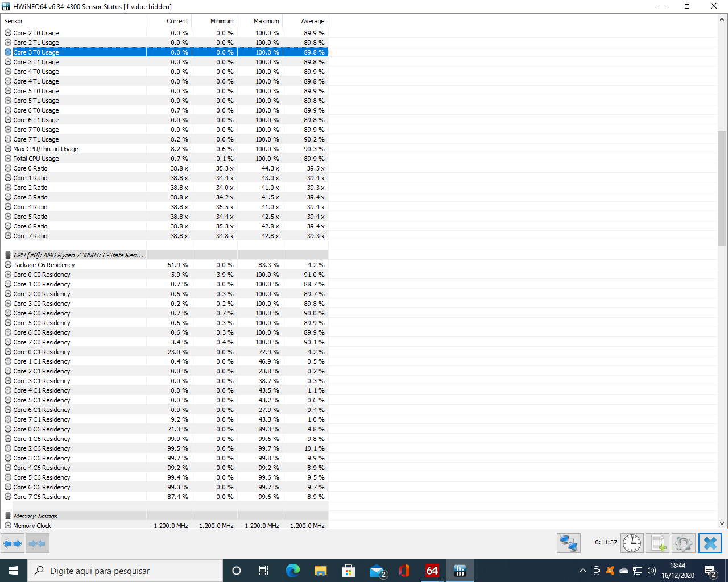Viewport: 728px width, 582px height.
Task: Click the shrink layout arrows button
Action: tap(37, 543)
